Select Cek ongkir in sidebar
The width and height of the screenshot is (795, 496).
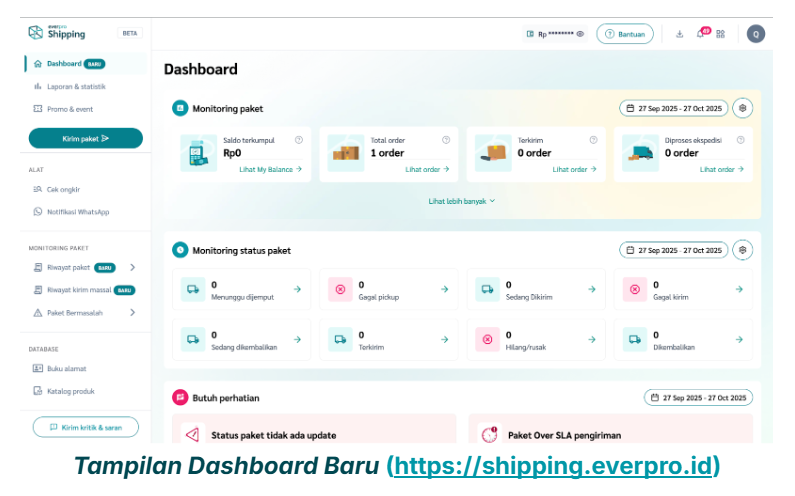pyautogui.click(x=63, y=189)
